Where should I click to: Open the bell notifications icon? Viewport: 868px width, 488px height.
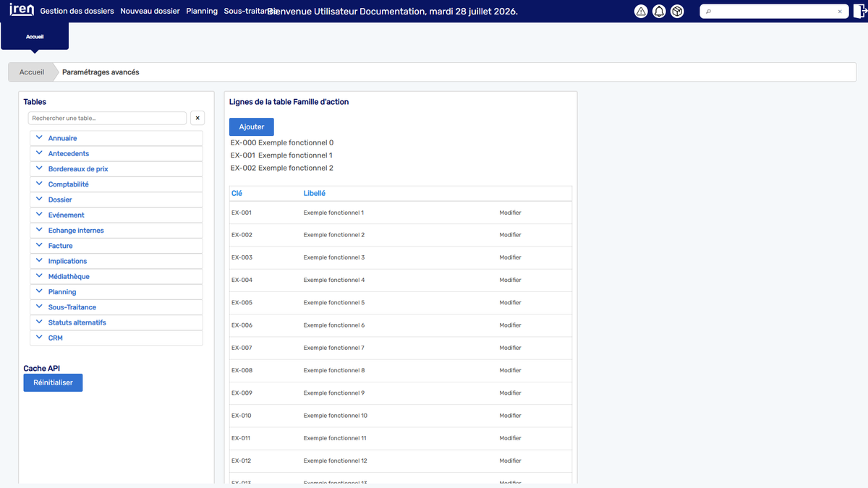point(659,12)
